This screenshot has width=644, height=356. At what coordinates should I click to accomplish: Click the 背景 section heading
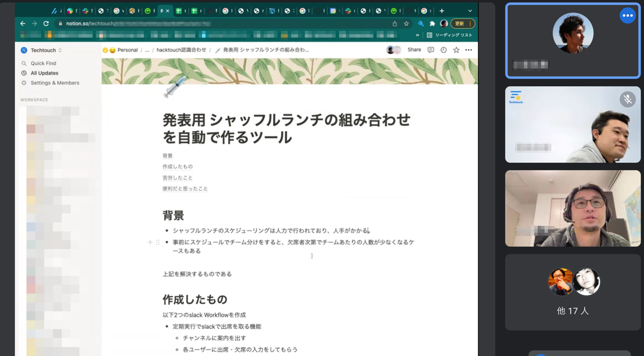click(174, 215)
